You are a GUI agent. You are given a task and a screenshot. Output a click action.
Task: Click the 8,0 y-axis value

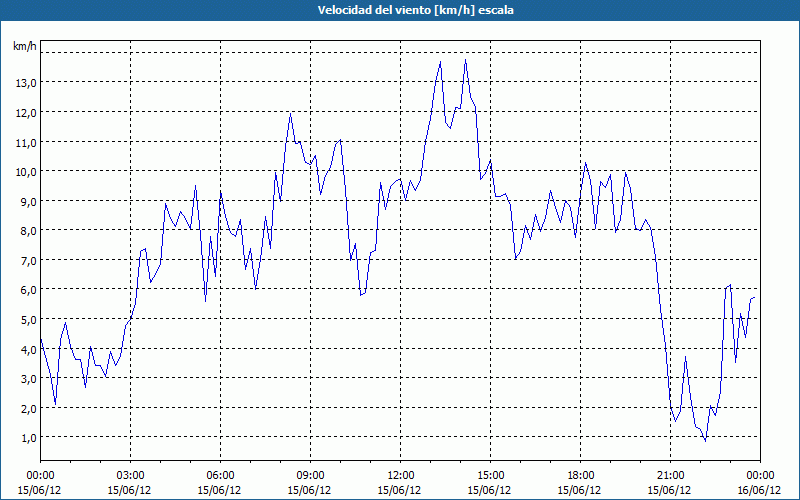pyautogui.click(x=28, y=231)
